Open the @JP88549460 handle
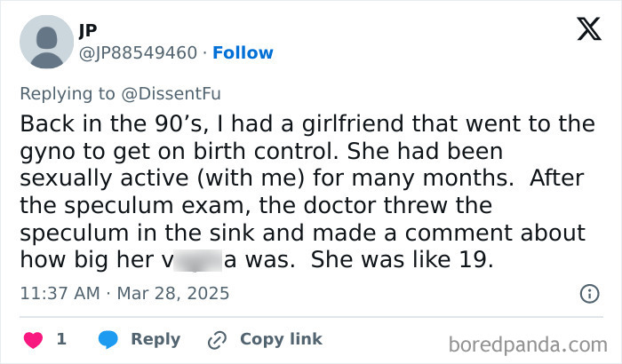The height and width of the screenshot is (364, 622). (139, 52)
